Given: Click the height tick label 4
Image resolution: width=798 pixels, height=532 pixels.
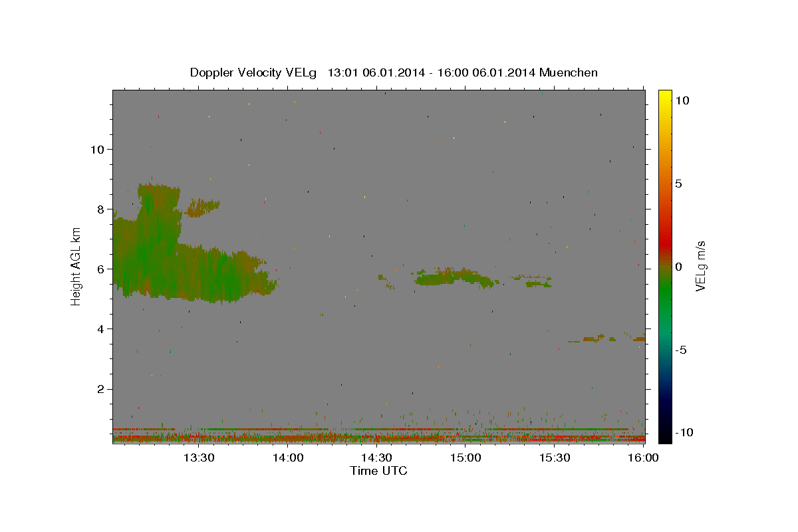Looking at the screenshot, I should 101,329.
